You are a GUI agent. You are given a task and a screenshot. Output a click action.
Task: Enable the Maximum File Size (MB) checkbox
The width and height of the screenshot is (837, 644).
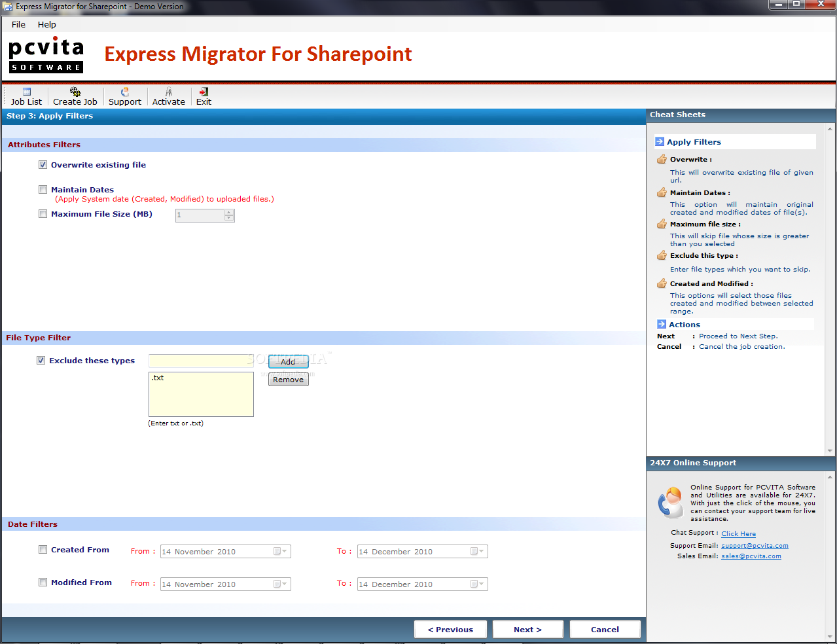(x=43, y=214)
